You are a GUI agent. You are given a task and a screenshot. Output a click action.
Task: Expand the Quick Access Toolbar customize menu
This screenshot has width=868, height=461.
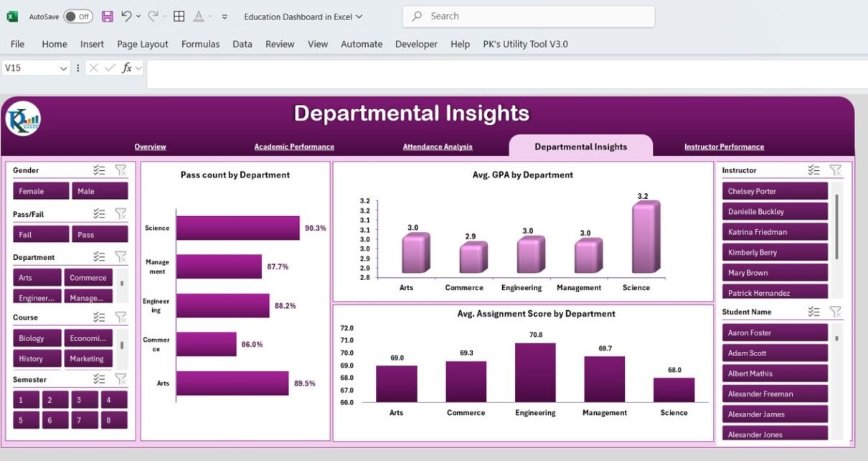[225, 16]
